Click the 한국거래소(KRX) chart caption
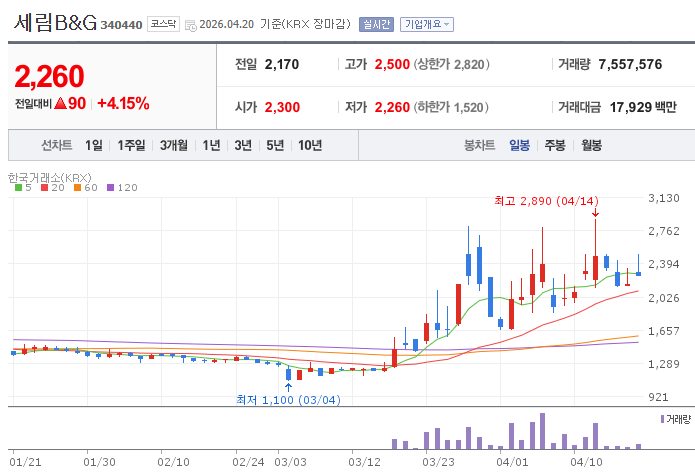 (50, 178)
